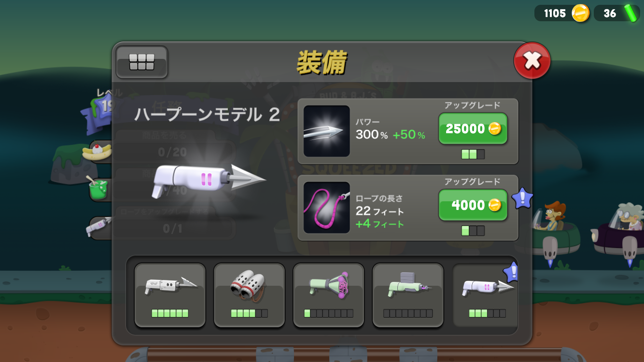Select the green tranquilizer gun slot
Image resolution: width=644 pixels, height=362 pixels.
point(408,295)
